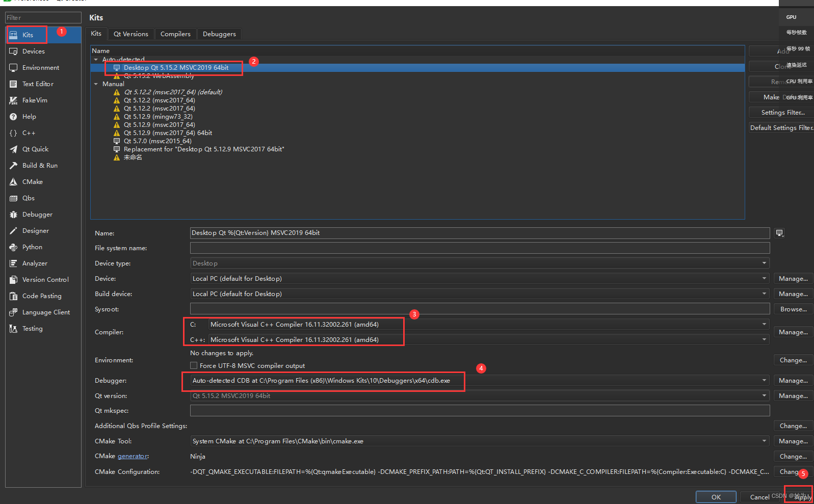The width and height of the screenshot is (814, 504).
Task: Click the Settings Filter button
Action: click(781, 113)
